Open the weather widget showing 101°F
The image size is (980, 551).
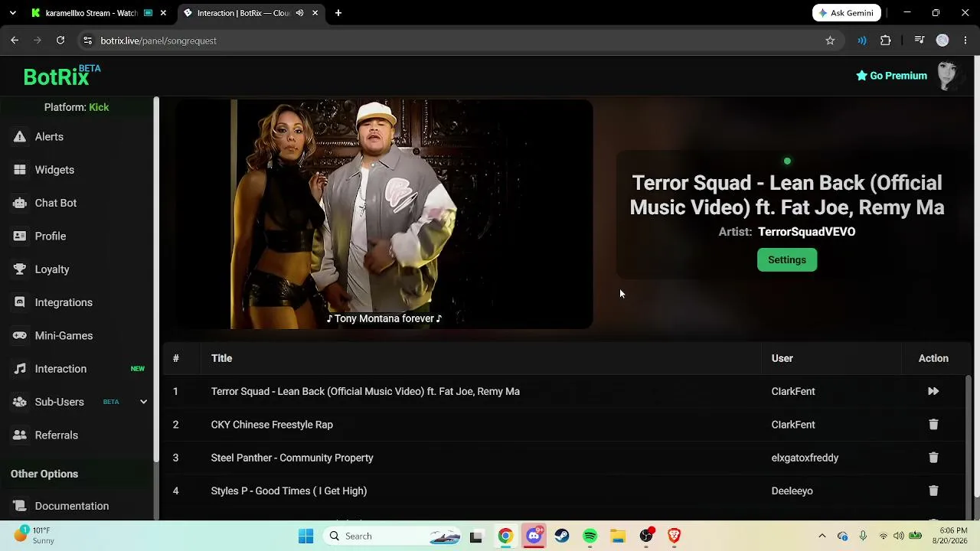coord(34,535)
